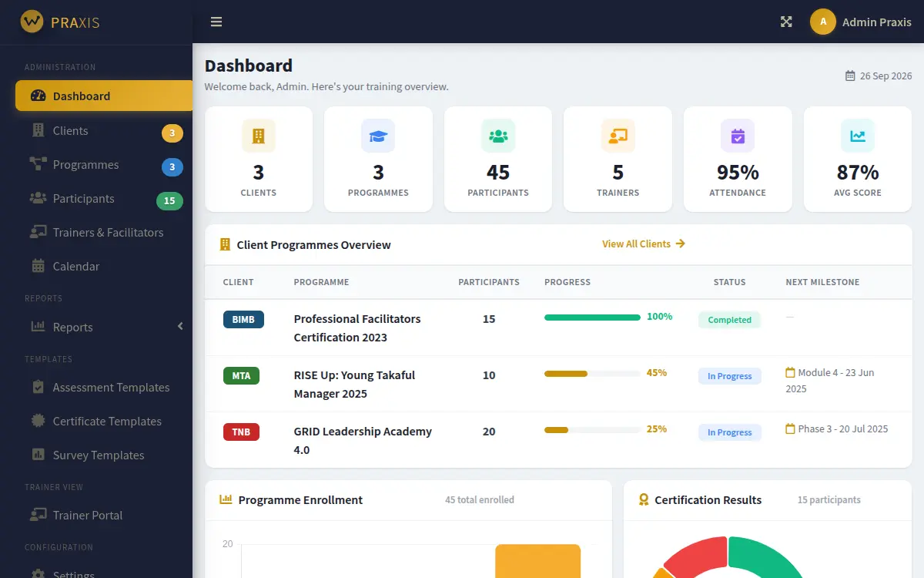Open Settings in the sidebar

pos(104,572)
